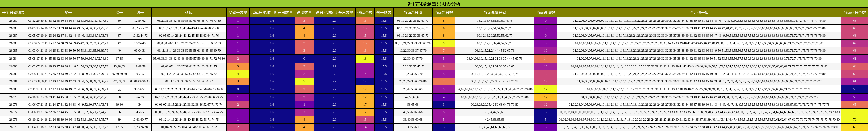The image size is (868, 131).
Task: Click the 温号平均每期开出数量 header
Action: pos(334,13)
